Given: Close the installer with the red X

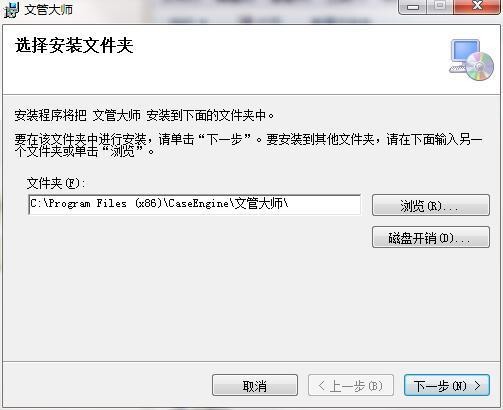Looking at the screenshot, I should point(477,6).
